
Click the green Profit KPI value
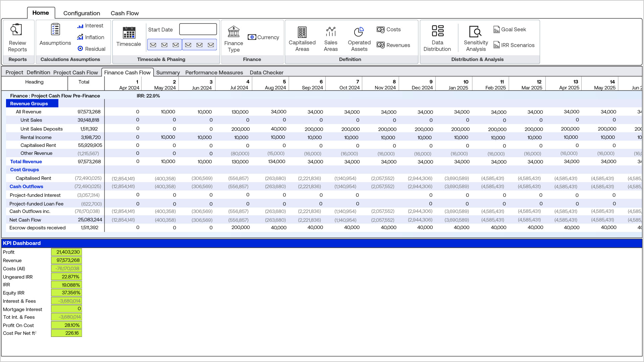66,252
